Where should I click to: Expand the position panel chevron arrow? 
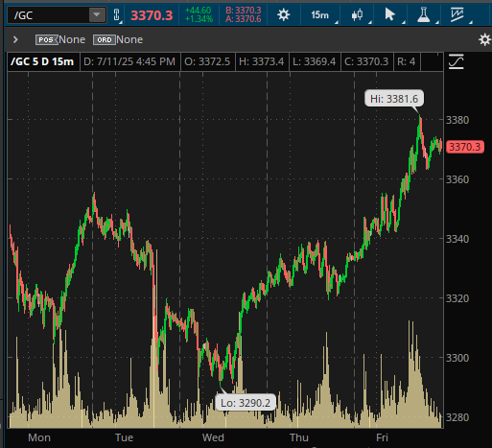(15, 39)
